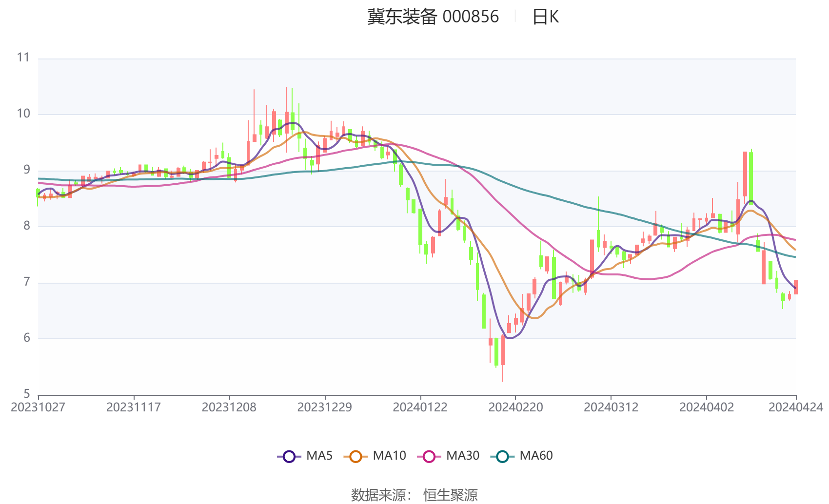Click the data source text 数据来源：恒生聚源
This screenshot has height=504, width=829.
[x=414, y=495]
